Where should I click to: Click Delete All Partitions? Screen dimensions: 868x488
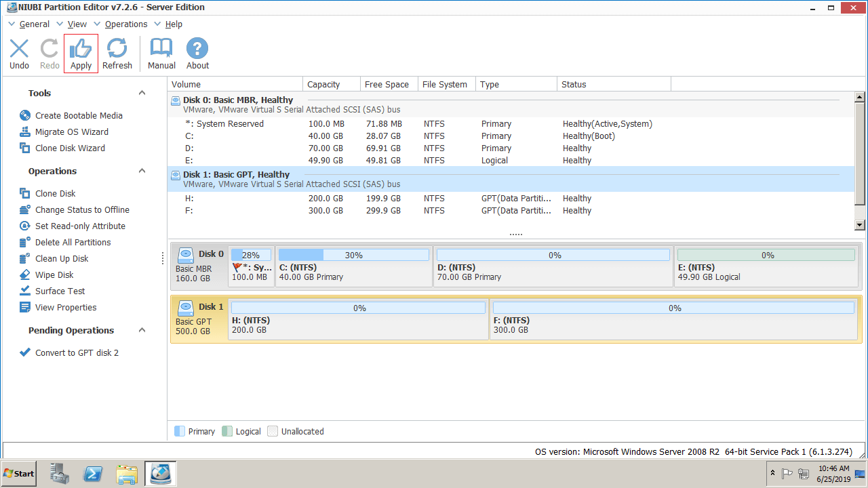pos(73,243)
